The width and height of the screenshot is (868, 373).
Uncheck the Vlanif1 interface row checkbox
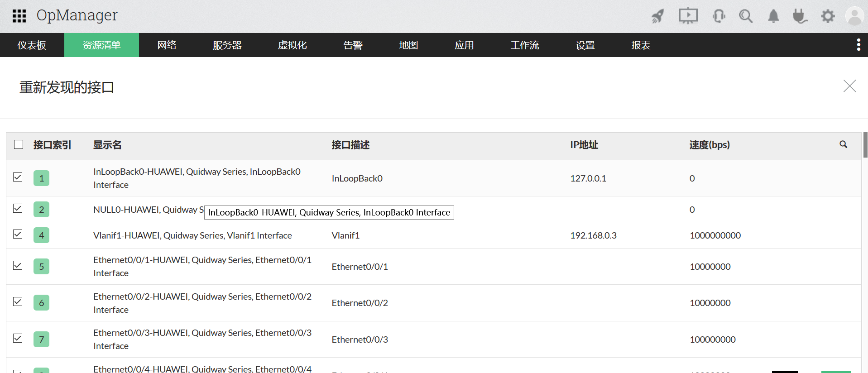tap(18, 234)
